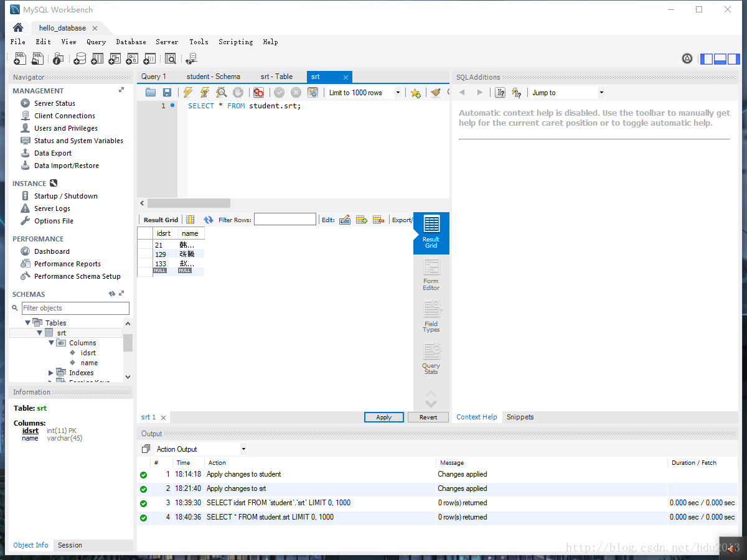Save the script to file icon
The width and height of the screenshot is (747, 560).
pyautogui.click(x=167, y=93)
